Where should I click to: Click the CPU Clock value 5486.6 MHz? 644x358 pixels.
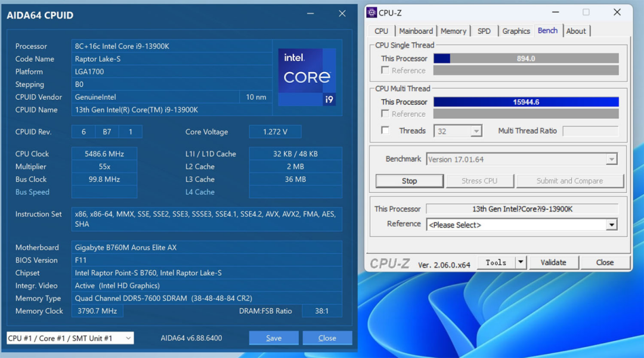[x=104, y=154]
